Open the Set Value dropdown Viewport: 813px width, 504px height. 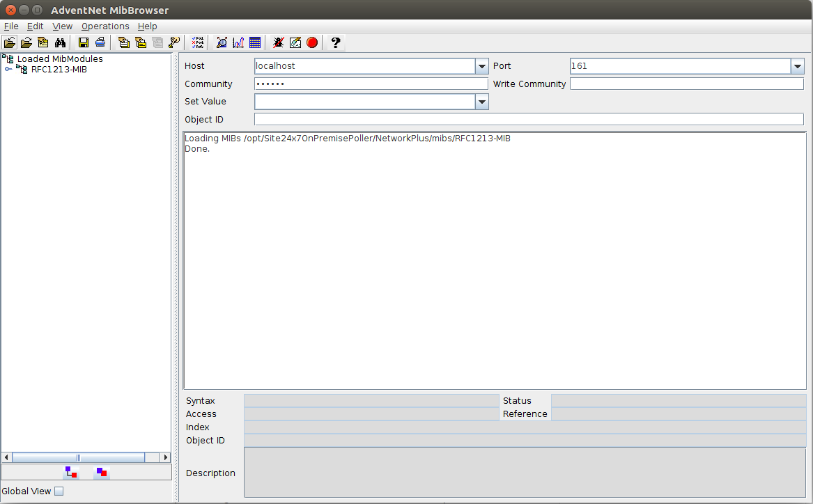(x=481, y=102)
